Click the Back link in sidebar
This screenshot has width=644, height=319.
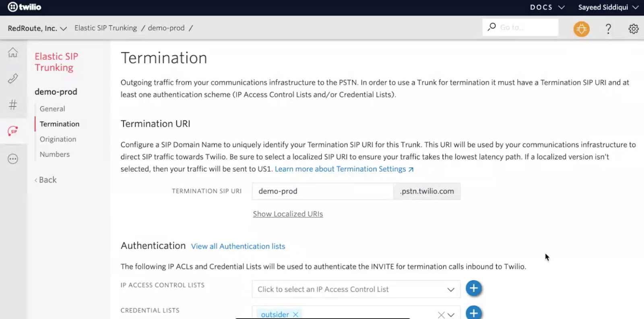tap(45, 180)
